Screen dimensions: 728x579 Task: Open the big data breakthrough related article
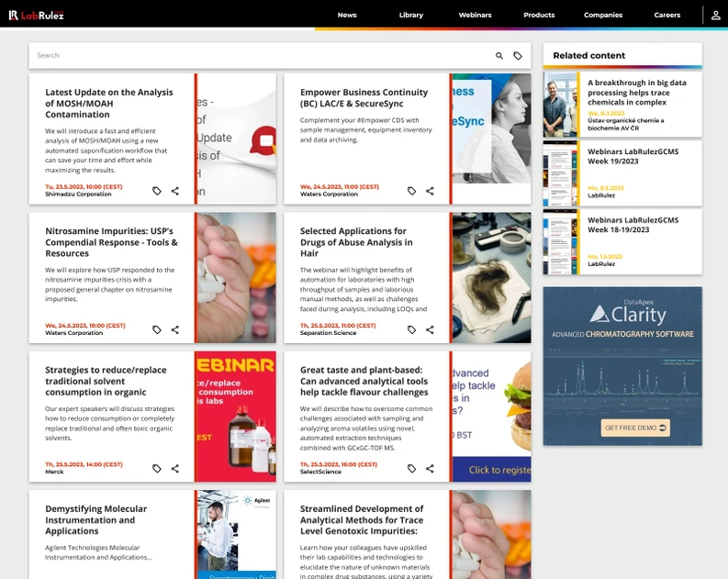[x=637, y=93]
